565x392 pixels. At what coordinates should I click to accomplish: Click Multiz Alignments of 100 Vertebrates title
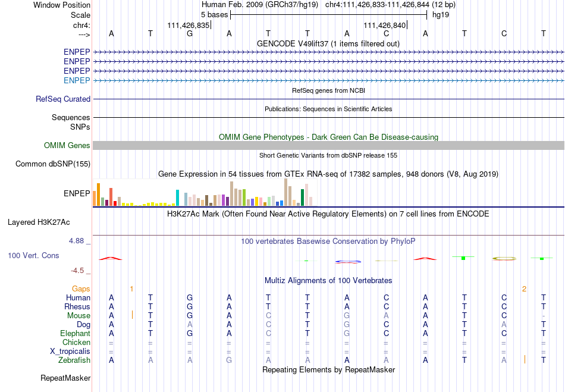(x=328, y=280)
